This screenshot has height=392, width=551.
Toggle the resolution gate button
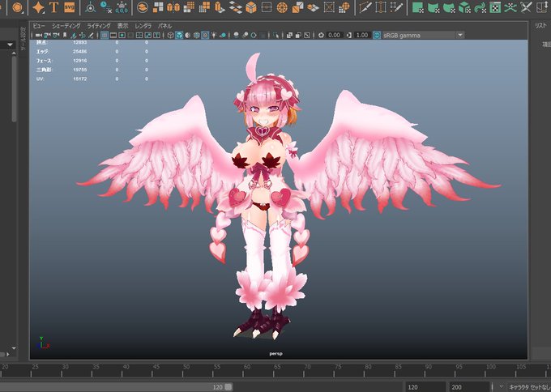122,35
